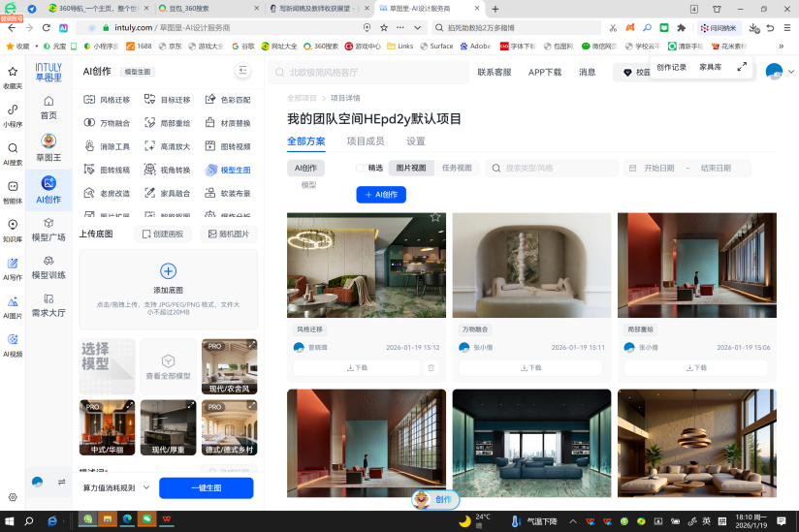Choose the 高清放大 upscale tool

168,146
